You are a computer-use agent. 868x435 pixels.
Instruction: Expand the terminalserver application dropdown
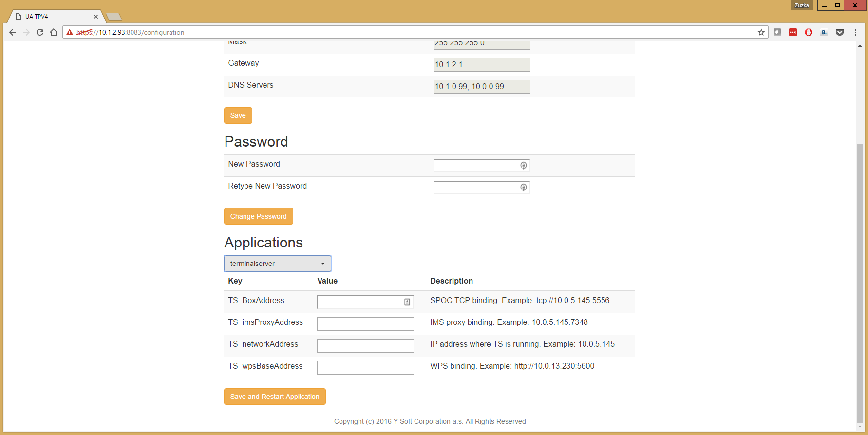(x=277, y=264)
